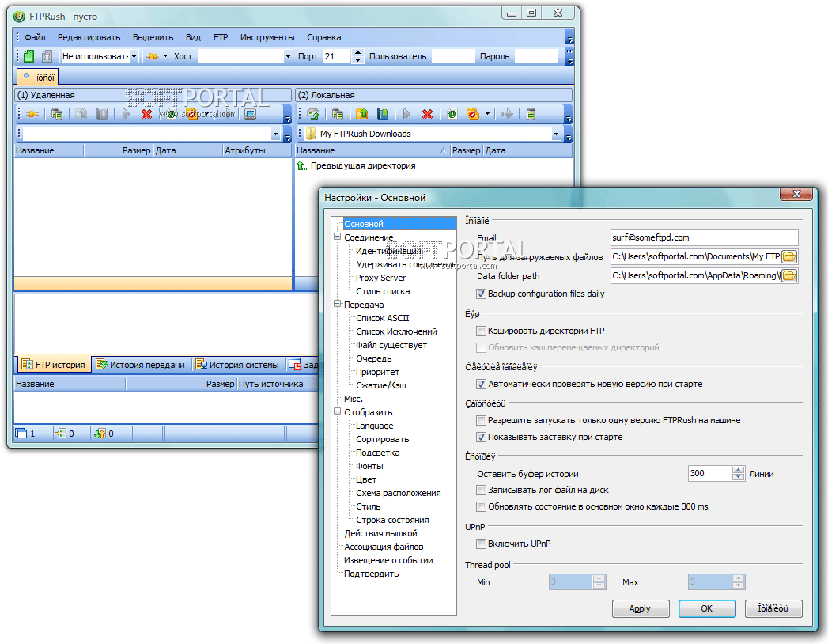This screenshot has width=828, height=644.
Task: Select Proxy Server in settings tree
Action: tap(380, 278)
